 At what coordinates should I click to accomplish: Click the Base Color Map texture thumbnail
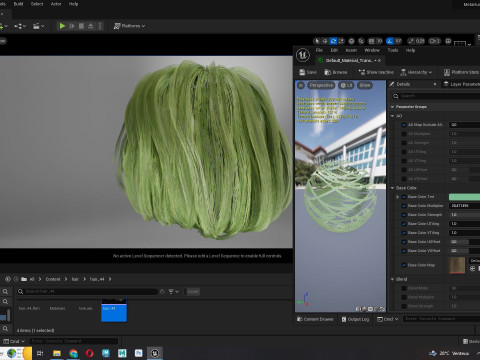457,265
